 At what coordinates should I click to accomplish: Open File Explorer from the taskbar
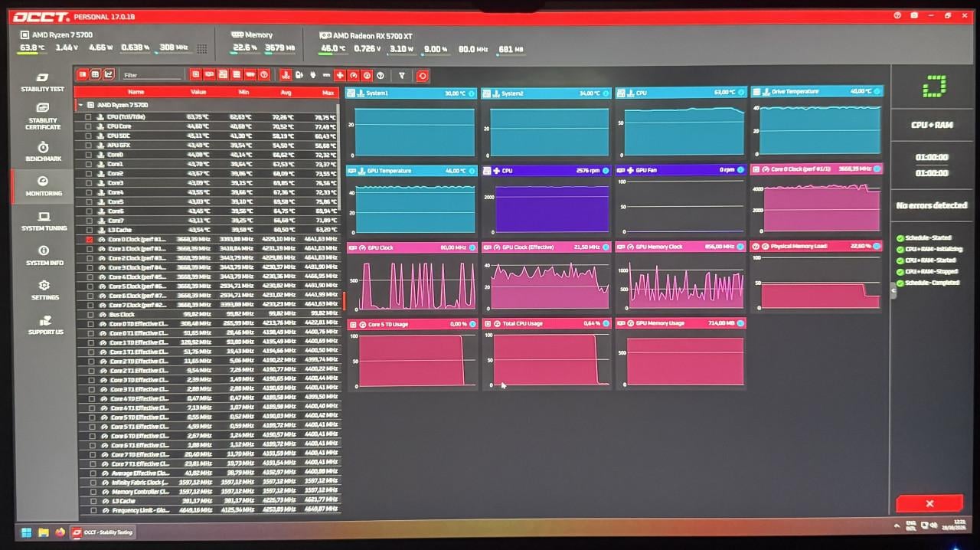tap(43, 532)
